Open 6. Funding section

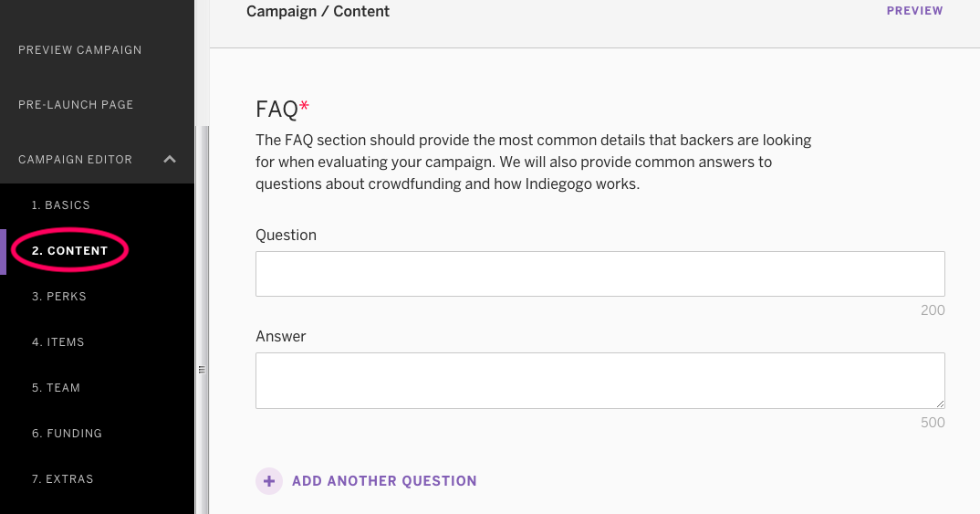(x=67, y=434)
